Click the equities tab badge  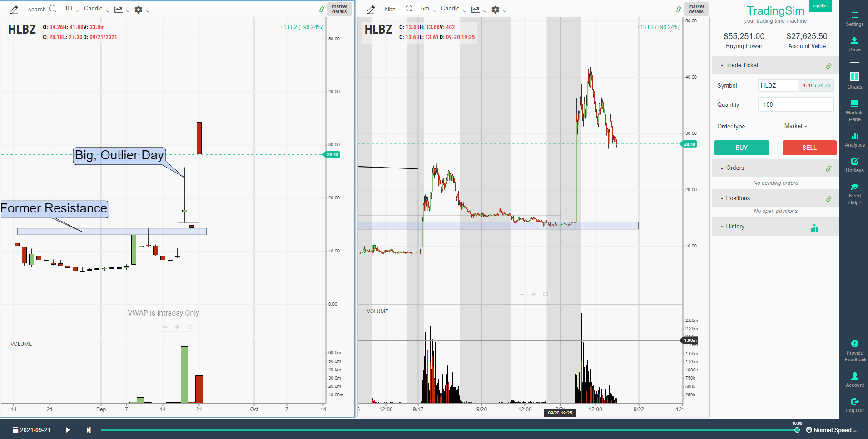tap(820, 6)
